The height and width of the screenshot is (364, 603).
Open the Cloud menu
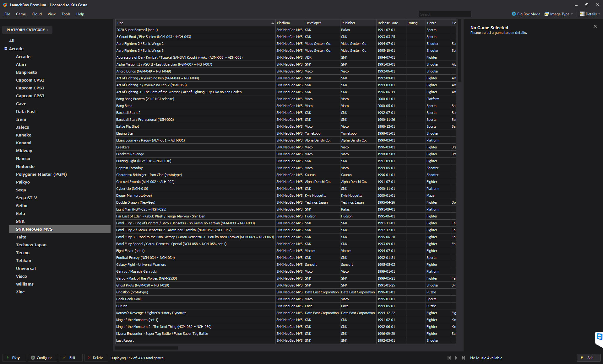(36, 14)
